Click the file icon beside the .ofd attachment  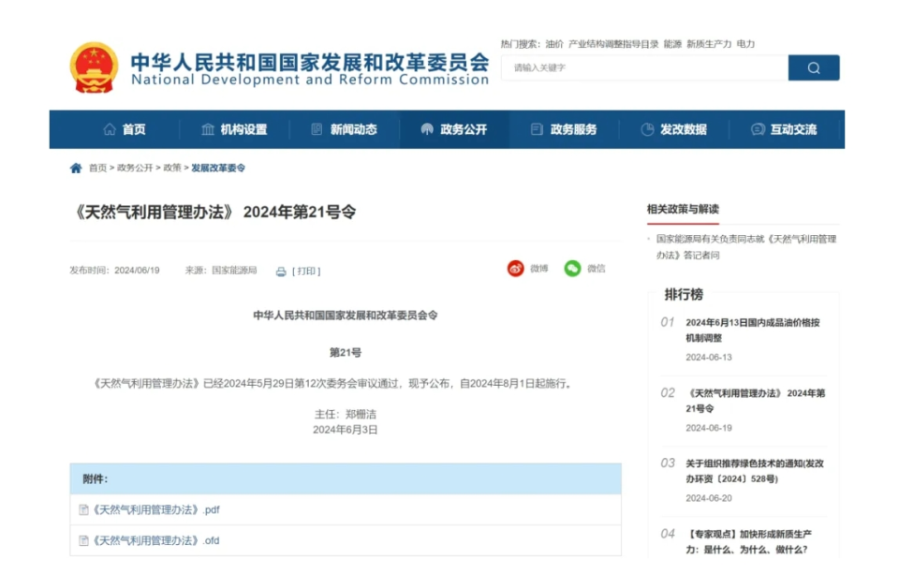pos(83,540)
